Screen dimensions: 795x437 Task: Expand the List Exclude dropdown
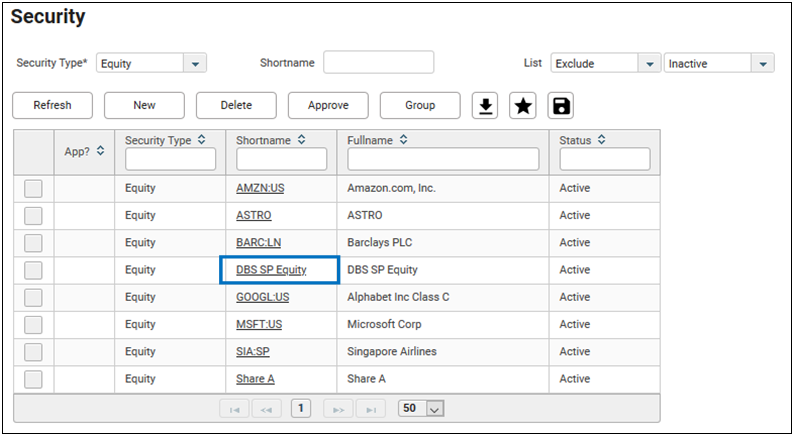[648, 63]
